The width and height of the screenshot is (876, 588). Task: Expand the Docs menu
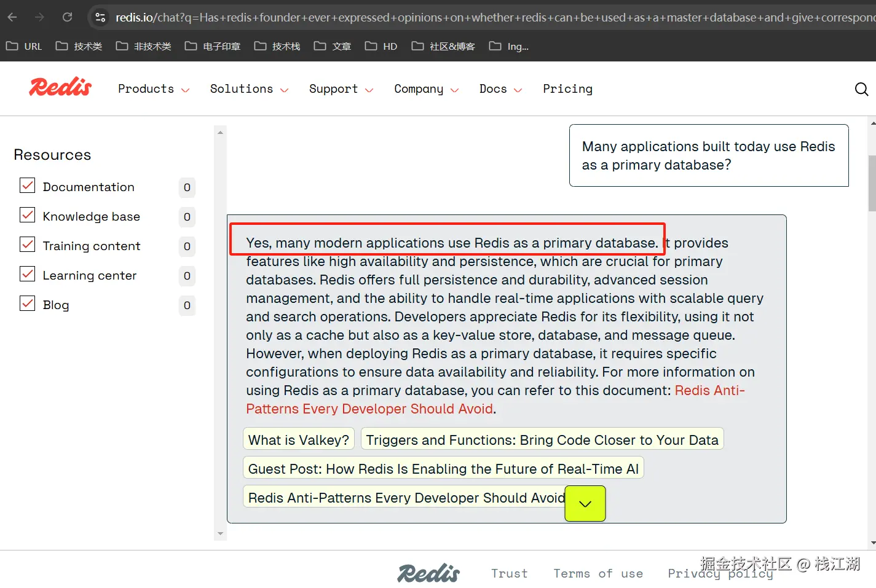pos(500,89)
